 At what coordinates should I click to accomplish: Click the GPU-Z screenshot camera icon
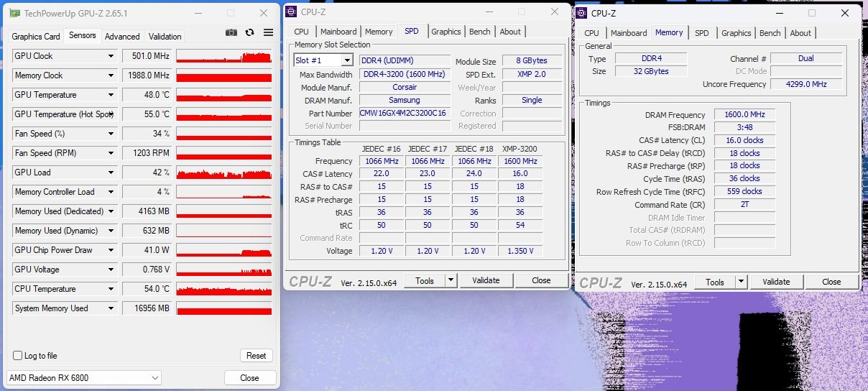click(x=231, y=32)
